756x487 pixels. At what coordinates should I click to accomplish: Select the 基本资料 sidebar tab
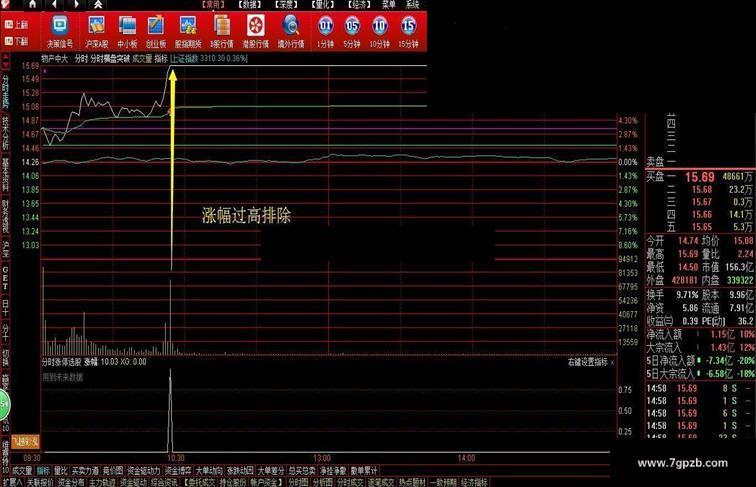click(x=5, y=174)
